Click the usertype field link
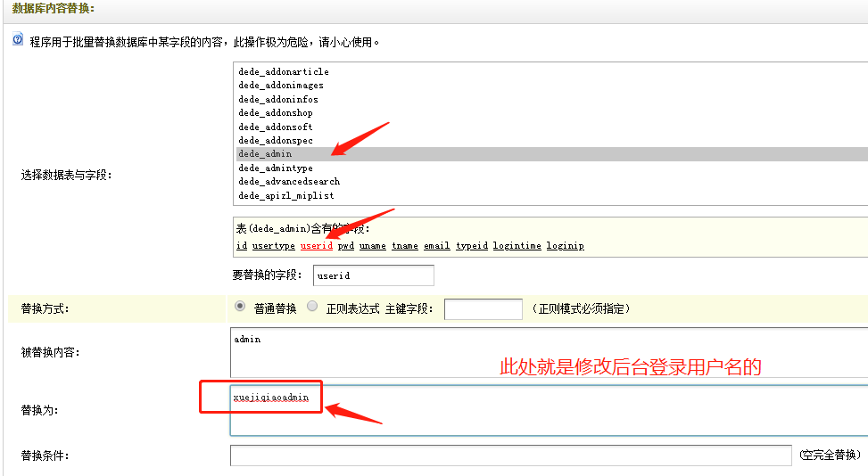The height and width of the screenshot is (476, 868). click(x=273, y=246)
